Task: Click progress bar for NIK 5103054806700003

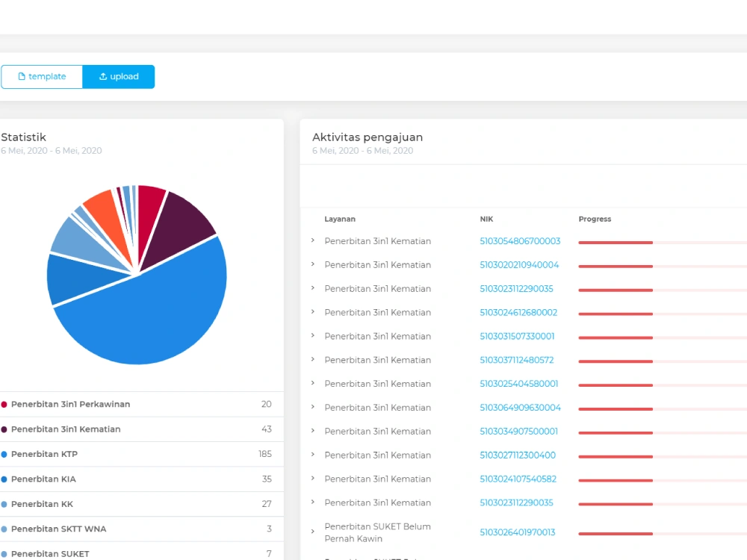Action: 663,243
